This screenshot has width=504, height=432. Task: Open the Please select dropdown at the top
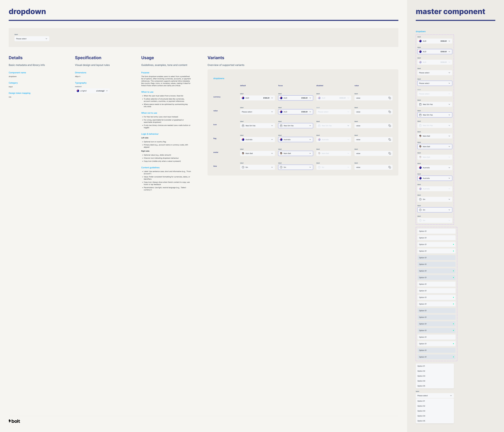(32, 39)
